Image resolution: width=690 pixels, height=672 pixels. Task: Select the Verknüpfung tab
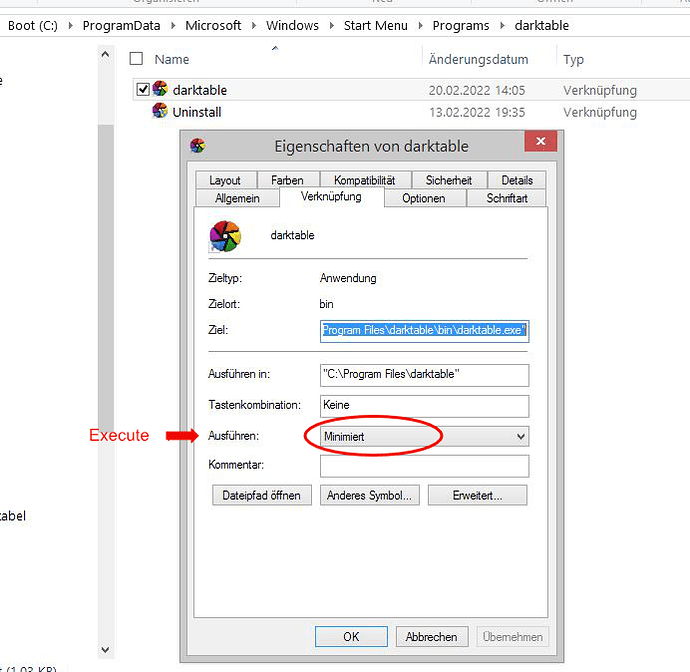331,197
